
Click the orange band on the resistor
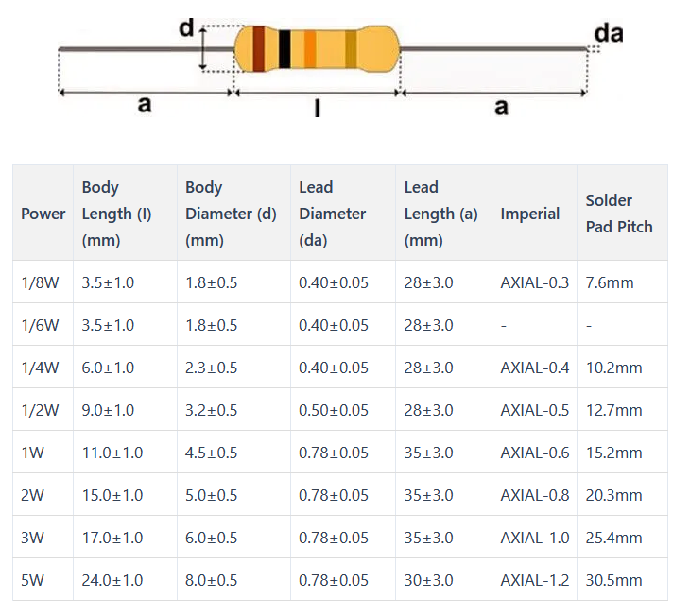coord(309,49)
